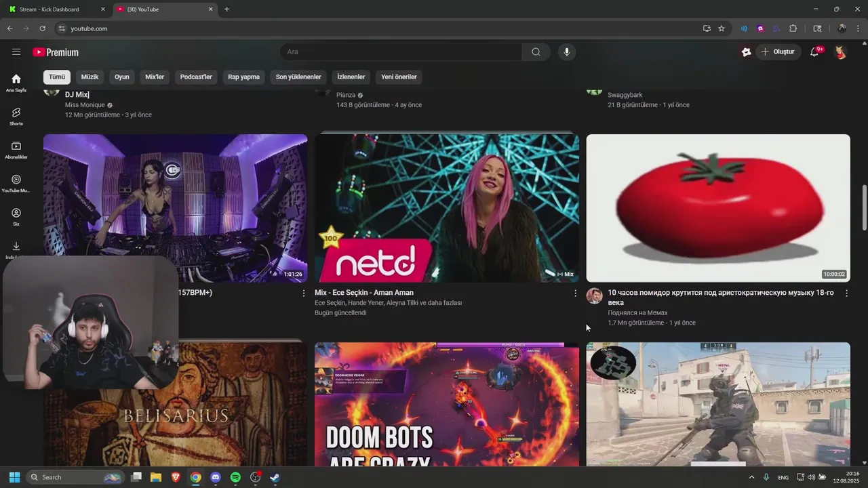
Task: Open the Pianza channel link
Action: click(346, 95)
